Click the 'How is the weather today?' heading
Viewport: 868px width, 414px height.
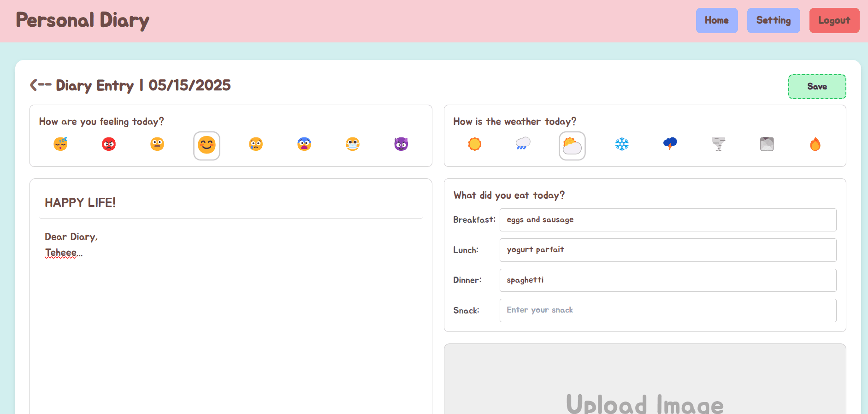[x=514, y=122]
